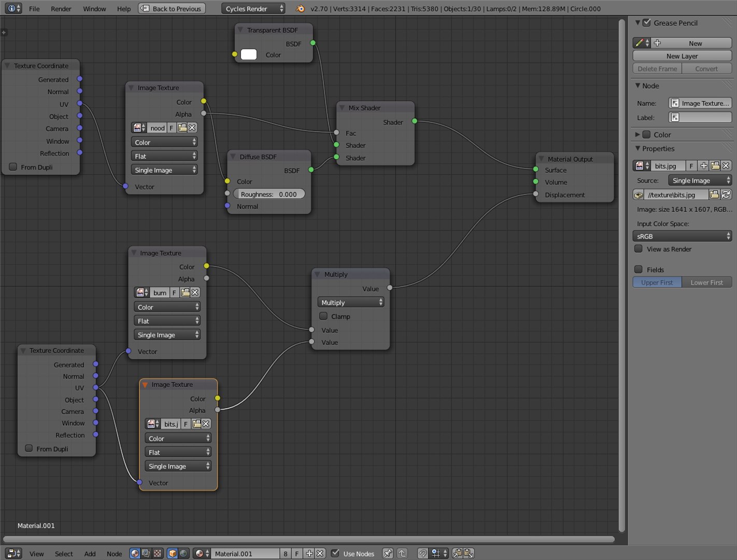The image size is (737, 560).
Task: Open Cycles Render engine dropdown
Action: click(253, 9)
